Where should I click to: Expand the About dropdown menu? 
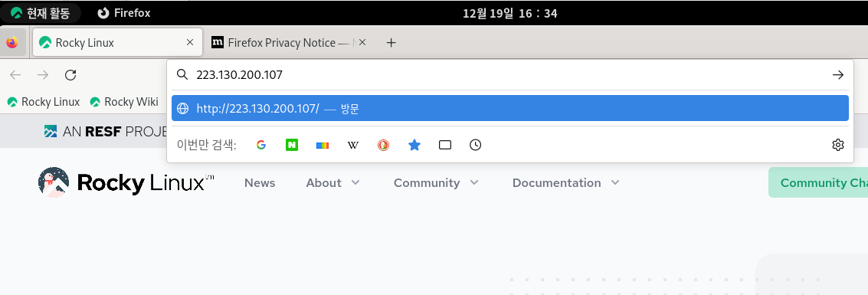[332, 182]
